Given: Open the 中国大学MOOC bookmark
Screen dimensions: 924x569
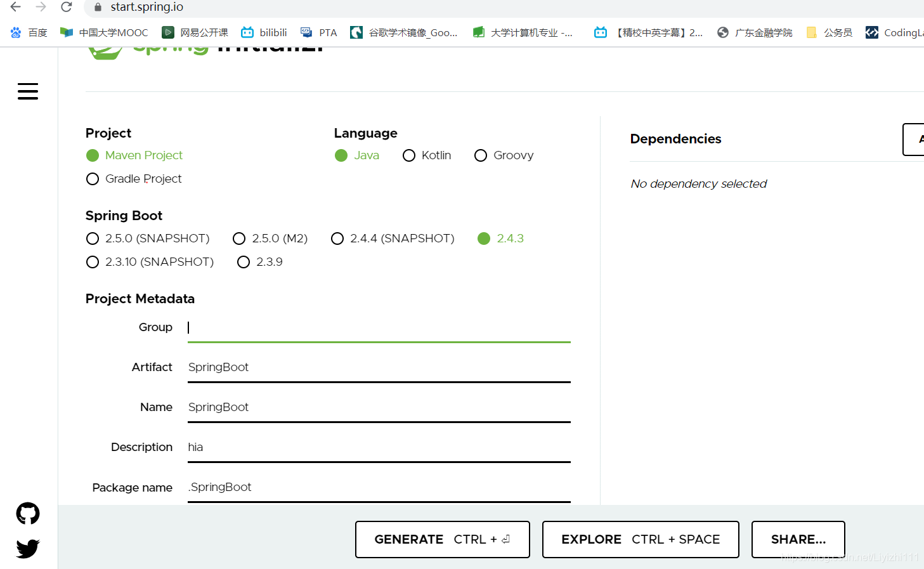Looking at the screenshot, I should 104,32.
